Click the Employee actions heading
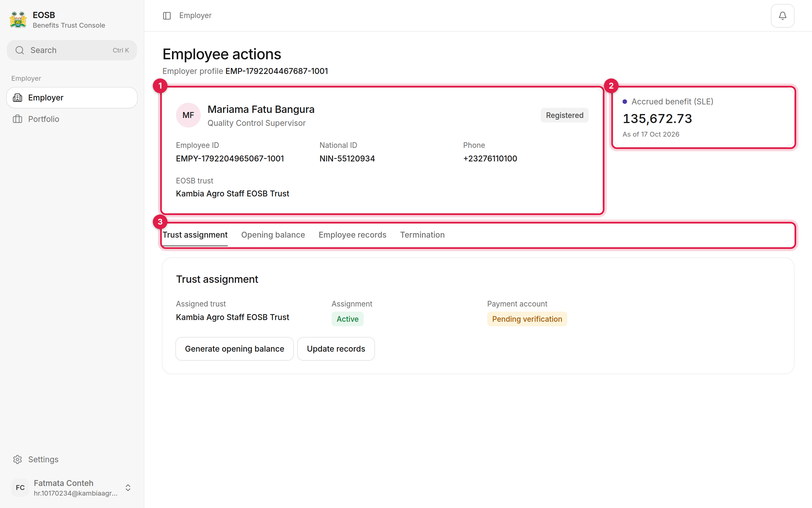 tap(221, 54)
